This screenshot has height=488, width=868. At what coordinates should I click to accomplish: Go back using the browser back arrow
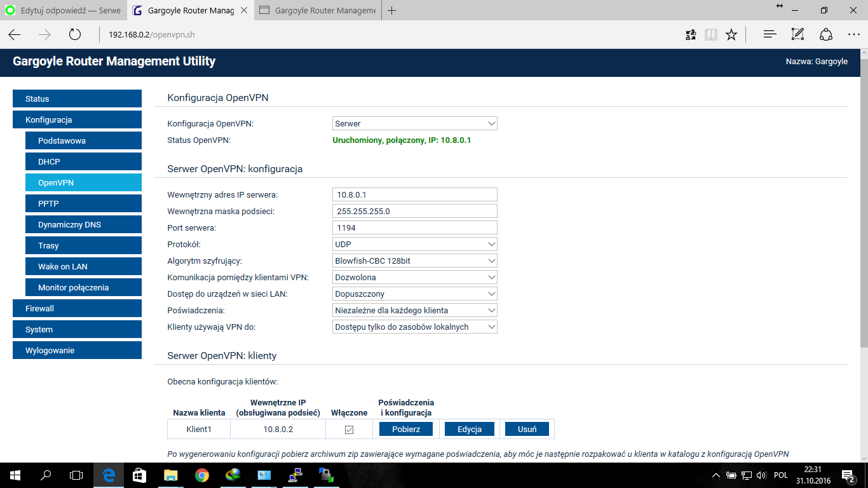coord(14,34)
